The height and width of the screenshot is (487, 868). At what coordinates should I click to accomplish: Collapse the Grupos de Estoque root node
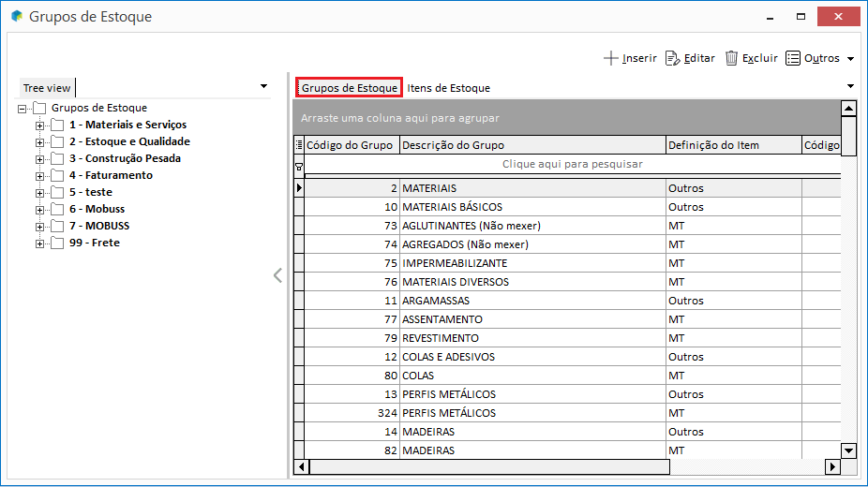pos(22,109)
